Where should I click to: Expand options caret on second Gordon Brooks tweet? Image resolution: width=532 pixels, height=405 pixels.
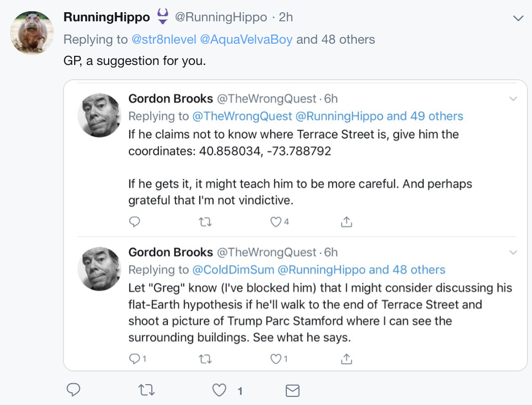click(x=513, y=252)
